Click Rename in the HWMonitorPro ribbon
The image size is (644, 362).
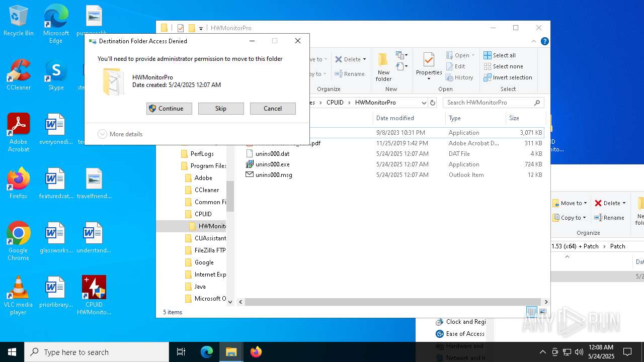(350, 74)
